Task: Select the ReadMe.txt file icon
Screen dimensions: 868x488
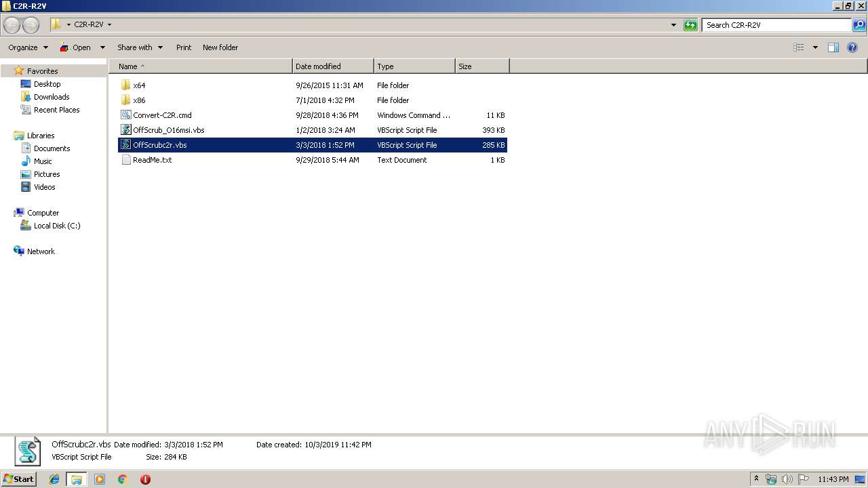Action: pyautogui.click(x=125, y=160)
